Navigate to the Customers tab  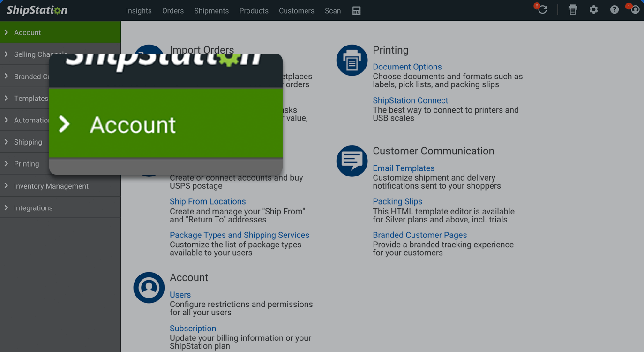pos(297,10)
